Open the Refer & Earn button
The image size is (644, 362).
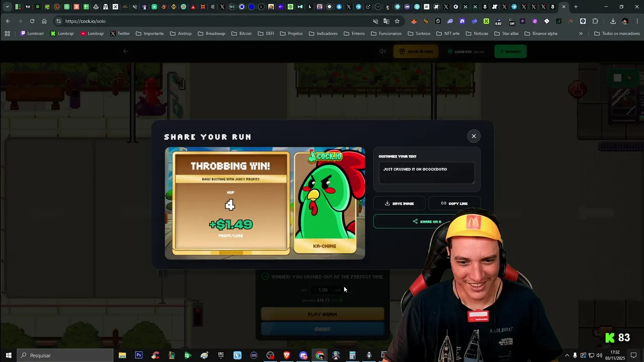[416, 51]
